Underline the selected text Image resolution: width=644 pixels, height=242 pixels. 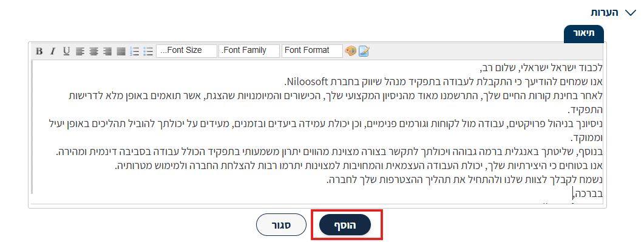click(66, 51)
